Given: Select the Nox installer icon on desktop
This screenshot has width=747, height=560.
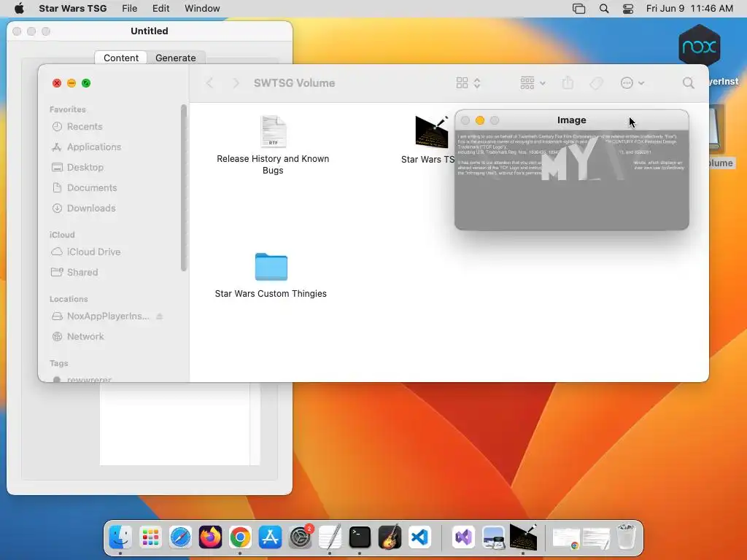Looking at the screenshot, I should click(x=699, y=46).
